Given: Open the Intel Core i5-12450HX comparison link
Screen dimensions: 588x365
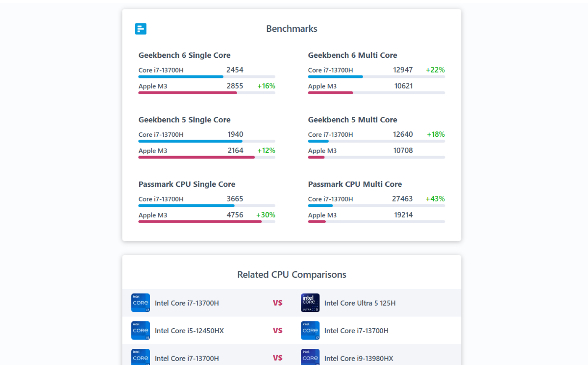Looking at the screenshot, I should coord(189,331).
